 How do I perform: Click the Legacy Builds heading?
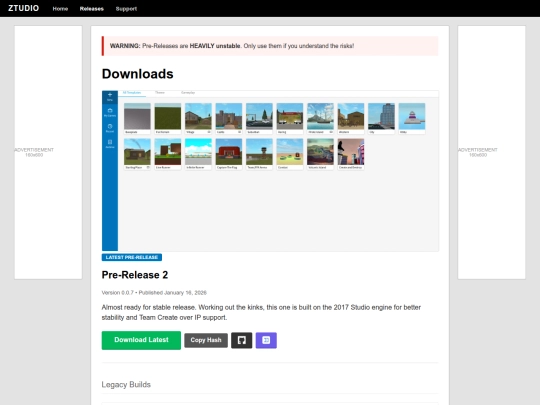(126, 384)
